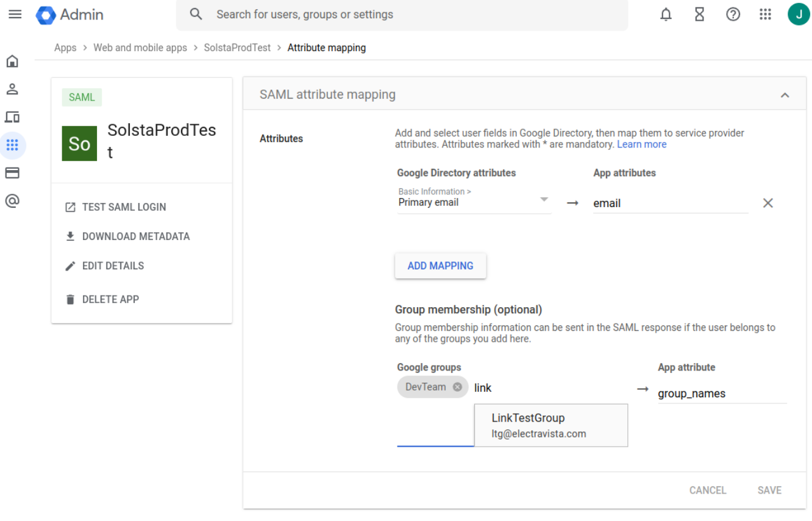The height and width of the screenshot is (521, 812).
Task: Click the SolstaProdTest app name
Action: tap(162, 141)
